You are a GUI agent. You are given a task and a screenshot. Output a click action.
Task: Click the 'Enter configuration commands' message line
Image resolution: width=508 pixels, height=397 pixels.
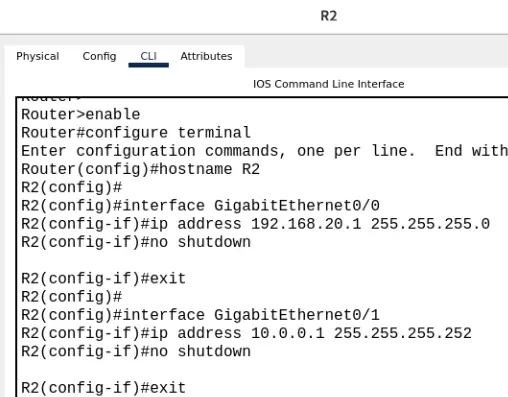(x=264, y=151)
